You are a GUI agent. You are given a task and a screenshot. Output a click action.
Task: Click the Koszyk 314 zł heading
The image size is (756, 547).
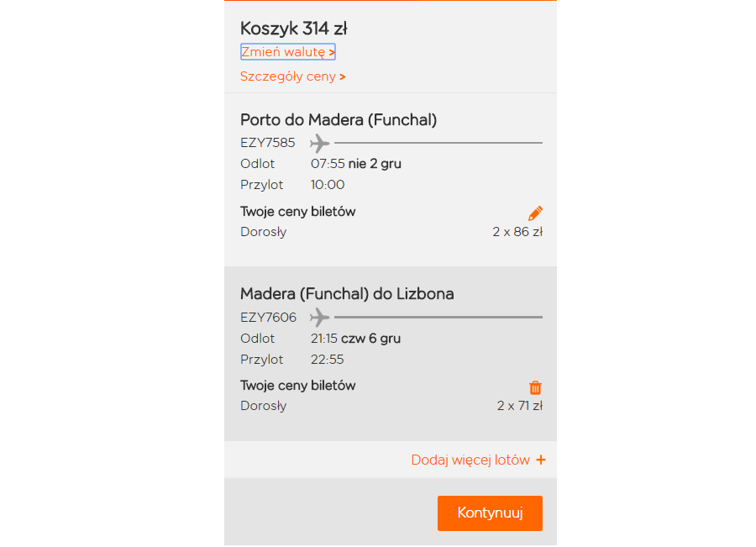tap(293, 29)
